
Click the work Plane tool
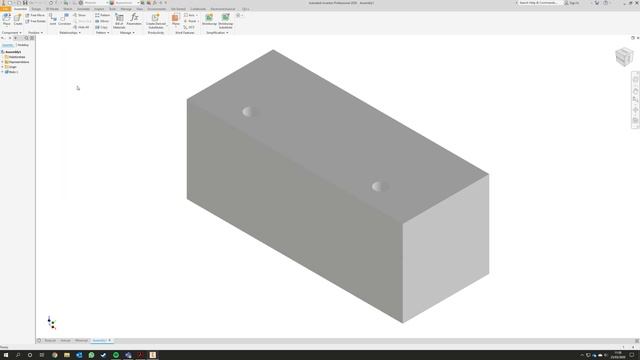[176, 19]
